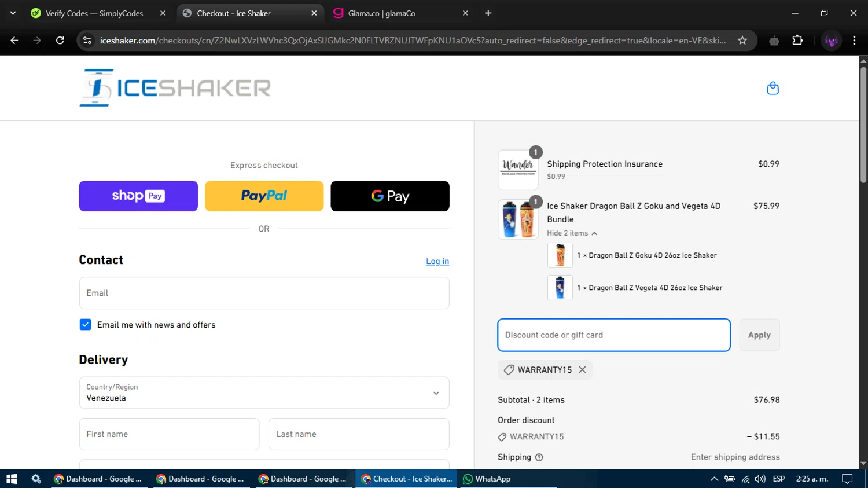Viewport: 868px width, 488px height.
Task: Click the Shipping Protection Insurance thumbnail
Action: pos(518,170)
